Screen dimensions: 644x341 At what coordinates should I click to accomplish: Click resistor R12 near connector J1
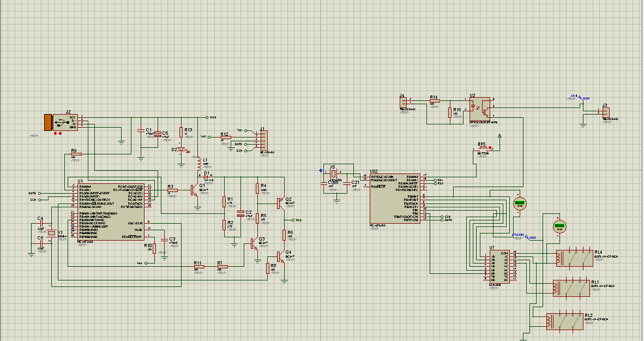pyautogui.click(x=226, y=137)
